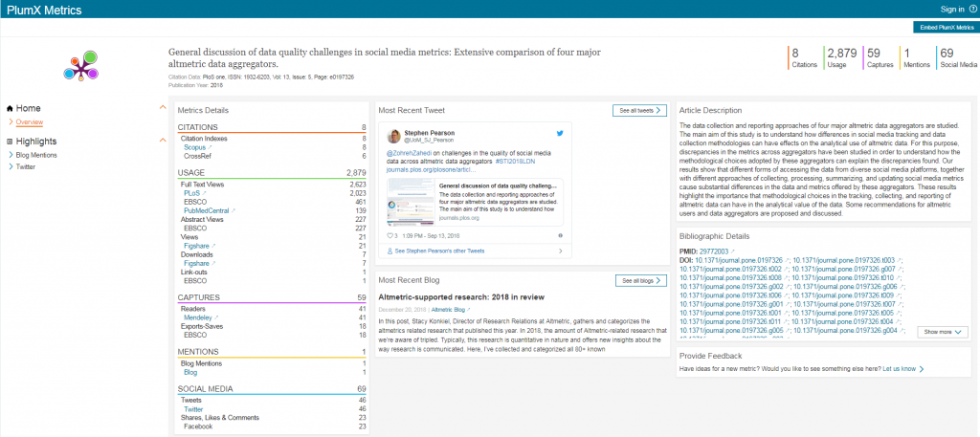The image size is (980, 437).
Task: Open Twitter highlights in sidebar
Action: (25, 166)
